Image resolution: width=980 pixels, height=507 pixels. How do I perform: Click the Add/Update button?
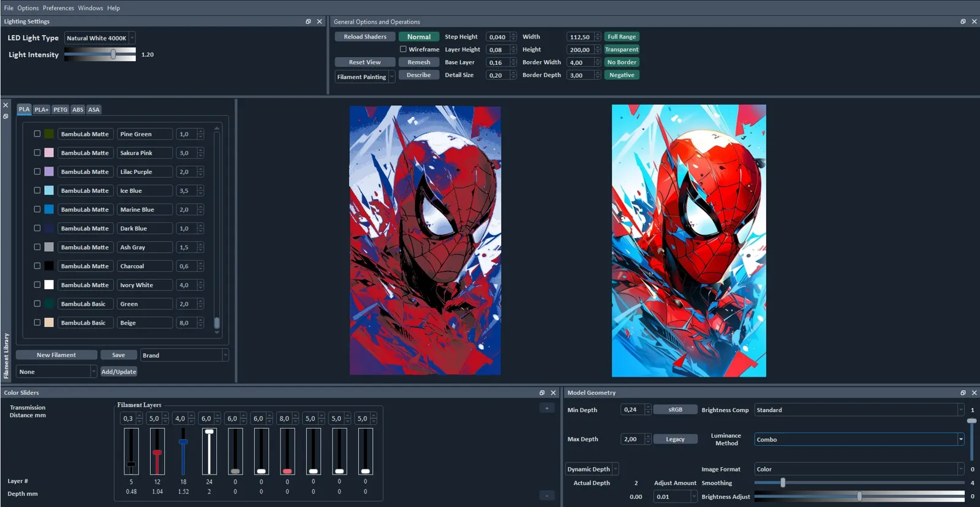119,372
